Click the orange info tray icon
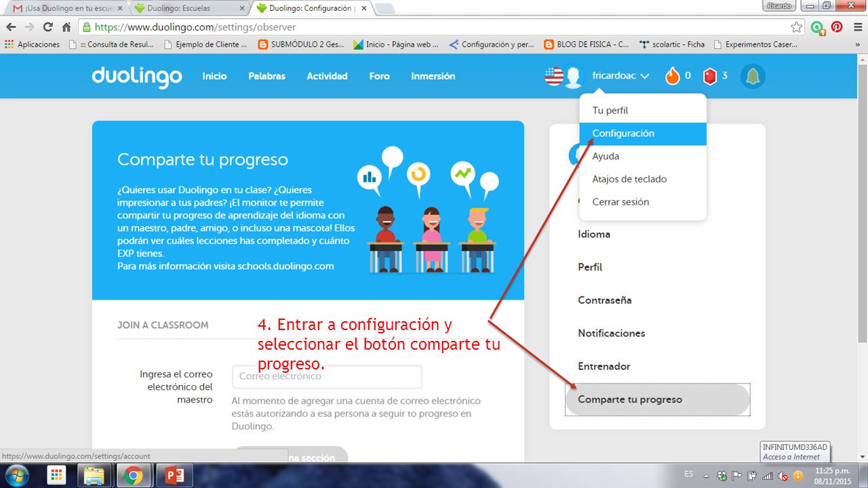The width and height of the screenshot is (868, 488). click(797, 475)
